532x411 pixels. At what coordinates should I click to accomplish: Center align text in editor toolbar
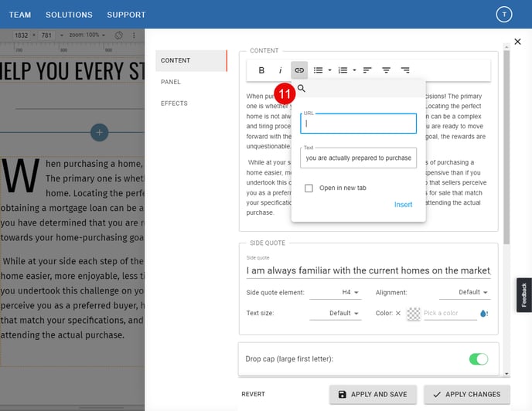386,70
